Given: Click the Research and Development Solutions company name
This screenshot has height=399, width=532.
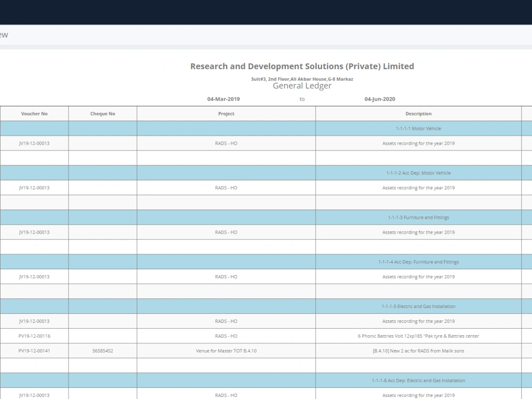Looking at the screenshot, I should tap(302, 66).
